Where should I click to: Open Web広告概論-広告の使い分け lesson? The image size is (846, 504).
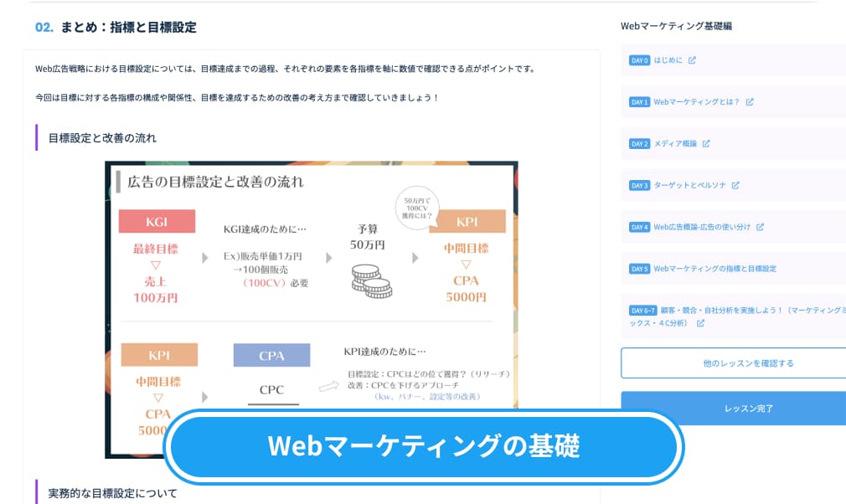[702, 227]
